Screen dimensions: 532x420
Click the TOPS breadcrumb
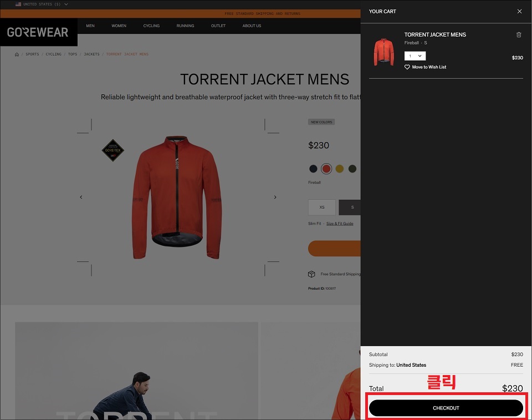[73, 54]
